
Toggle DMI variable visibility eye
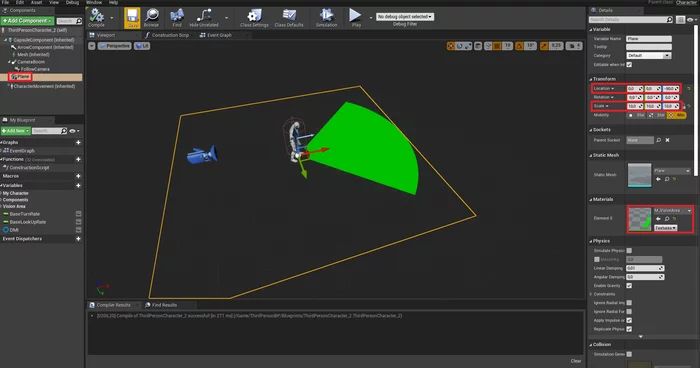point(79,230)
